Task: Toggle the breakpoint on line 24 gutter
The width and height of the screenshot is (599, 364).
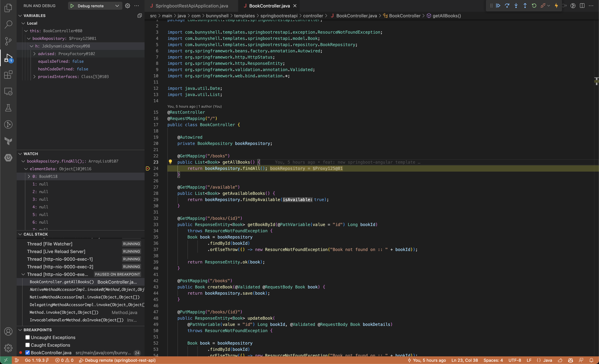Action: (148, 168)
